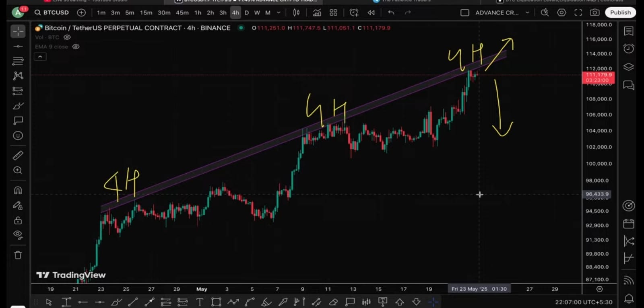Click the Publish button
The height and width of the screenshot is (308, 644).
tap(620, 12)
